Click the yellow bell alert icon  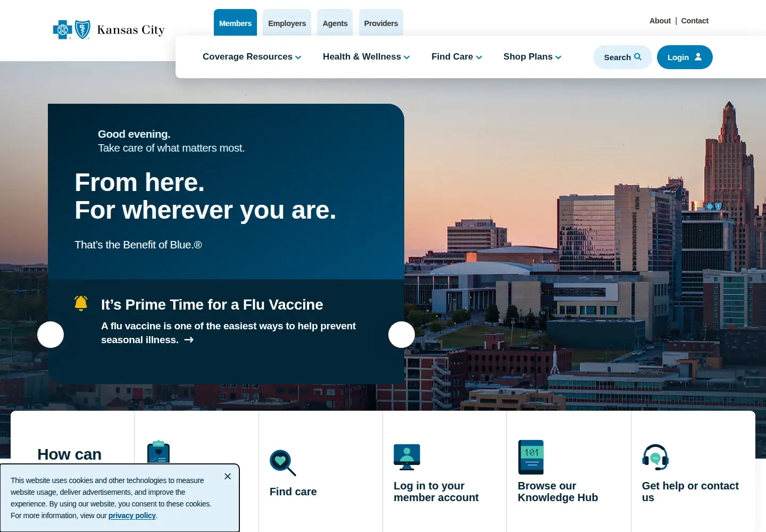coord(81,303)
